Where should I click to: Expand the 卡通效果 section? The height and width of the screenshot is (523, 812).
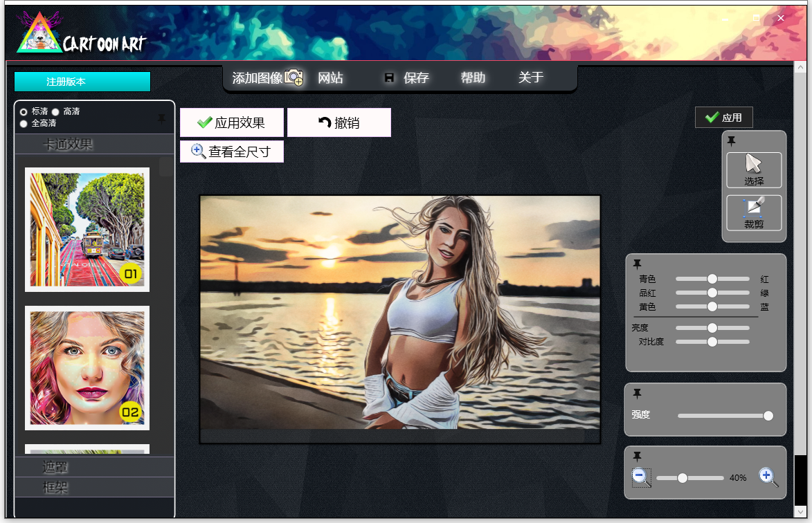click(x=94, y=145)
